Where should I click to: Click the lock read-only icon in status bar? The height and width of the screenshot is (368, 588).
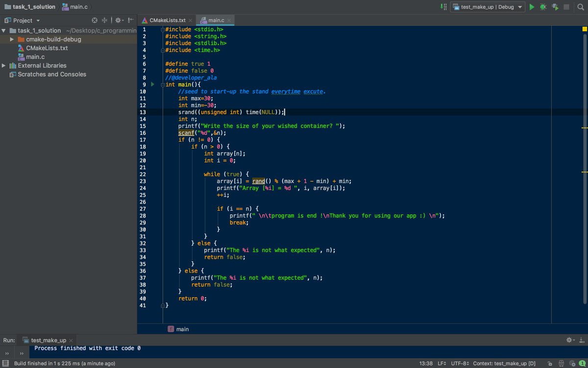(550, 364)
